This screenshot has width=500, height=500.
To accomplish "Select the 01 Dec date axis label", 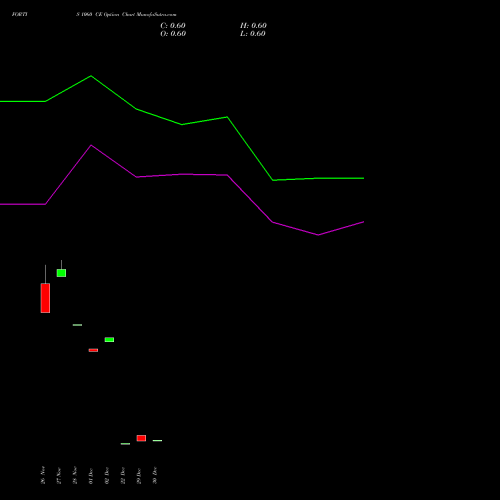I will (91, 475).
